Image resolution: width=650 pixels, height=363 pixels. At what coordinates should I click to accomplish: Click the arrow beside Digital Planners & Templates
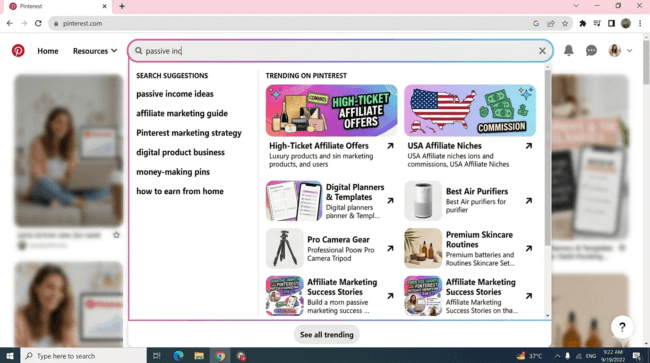click(390, 201)
